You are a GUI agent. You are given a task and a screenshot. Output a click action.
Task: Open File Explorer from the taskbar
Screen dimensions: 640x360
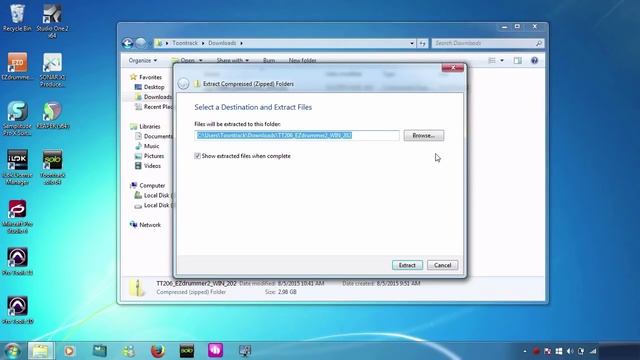pos(40,351)
